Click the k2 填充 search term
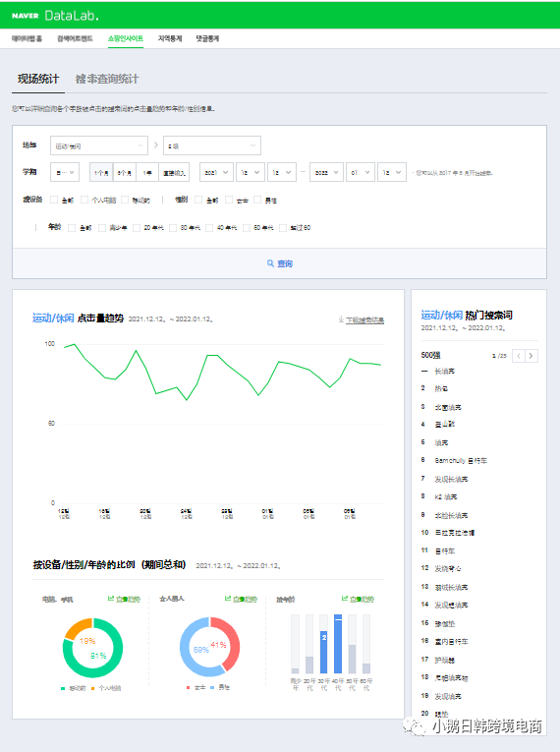The image size is (560, 752). [x=446, y=496]
